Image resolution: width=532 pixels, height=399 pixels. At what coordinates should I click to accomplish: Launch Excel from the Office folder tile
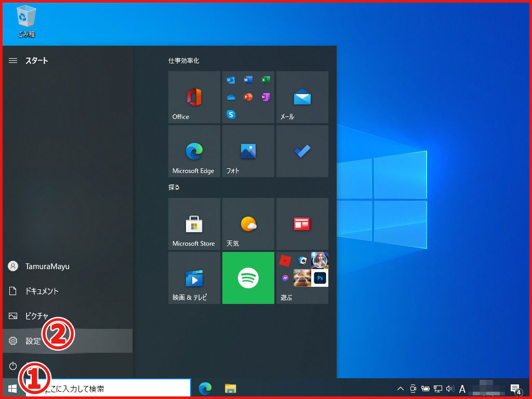tap(265, 80)
